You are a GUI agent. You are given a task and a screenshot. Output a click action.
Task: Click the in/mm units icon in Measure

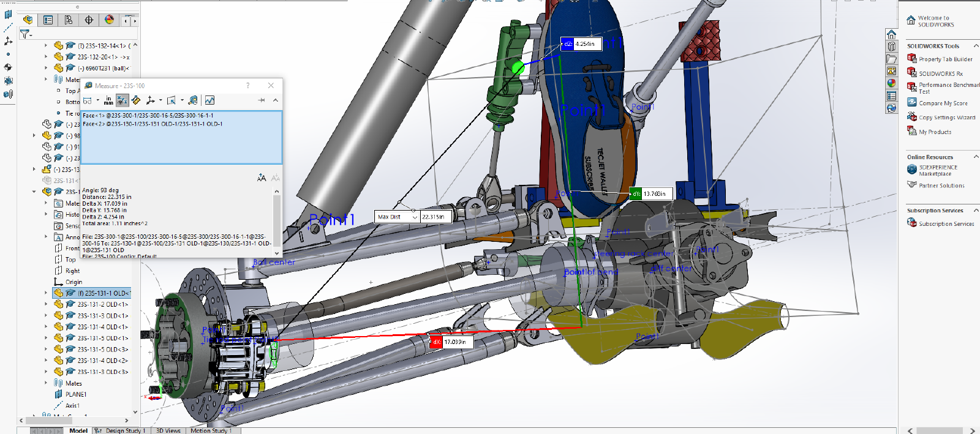click(x=108, y=100)
